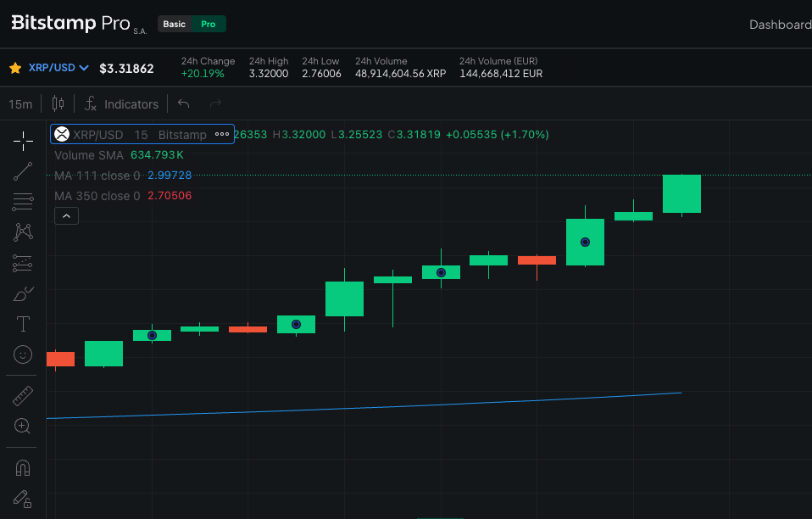Activate the zoom in tool
This screenshot has width=812, height=519.
tap(23, 427)
